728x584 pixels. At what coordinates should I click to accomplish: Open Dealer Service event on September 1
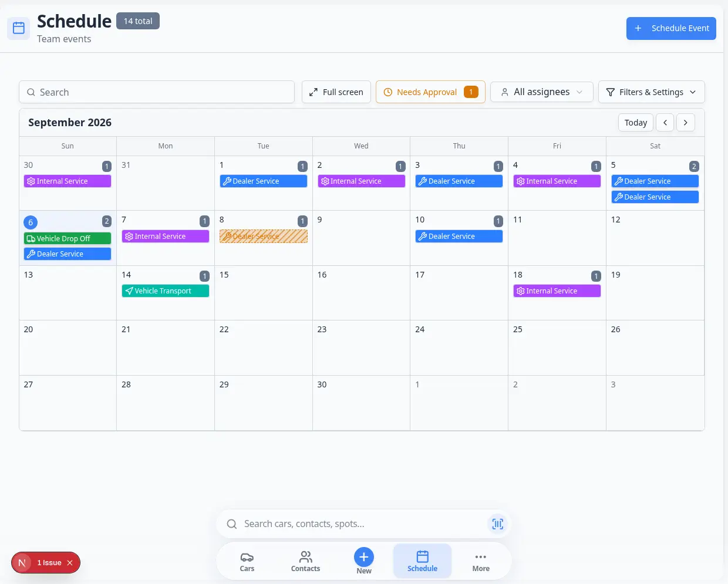tap(264, 181)
